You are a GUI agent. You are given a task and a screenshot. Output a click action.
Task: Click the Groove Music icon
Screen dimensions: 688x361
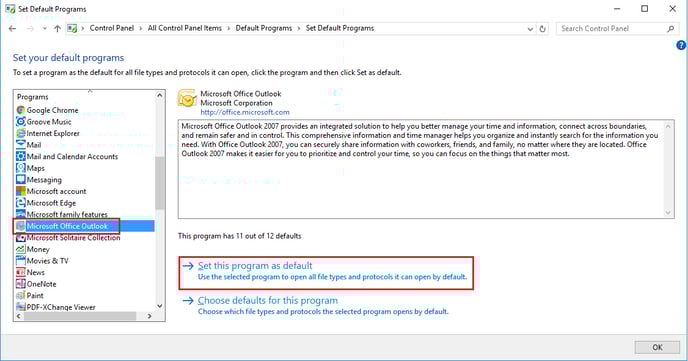[x=21, y=122]
